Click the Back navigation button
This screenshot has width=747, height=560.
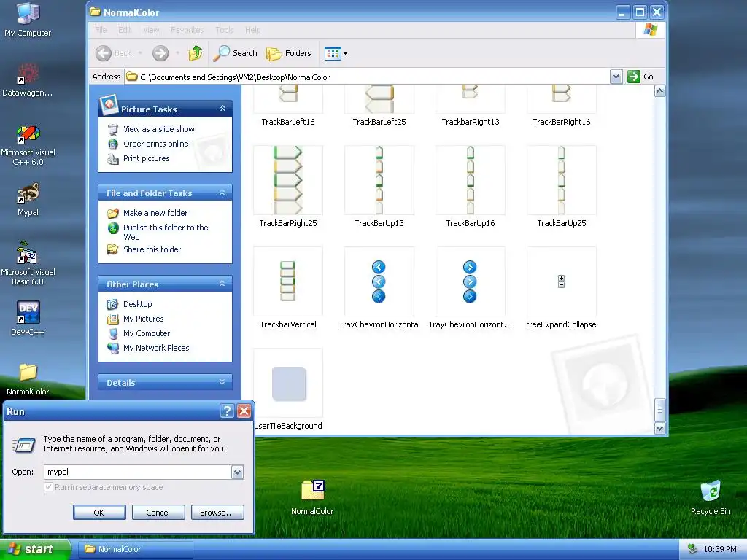tap(113, 53)
